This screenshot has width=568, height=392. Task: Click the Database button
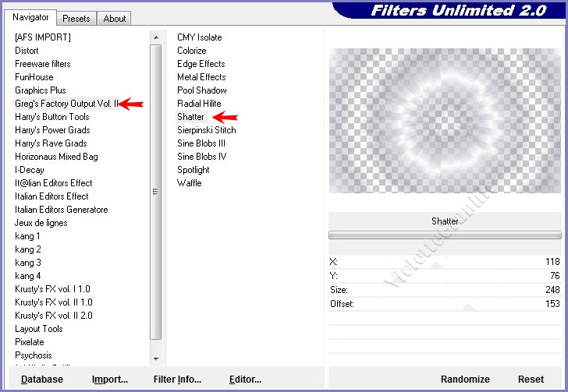pos(42,380)
